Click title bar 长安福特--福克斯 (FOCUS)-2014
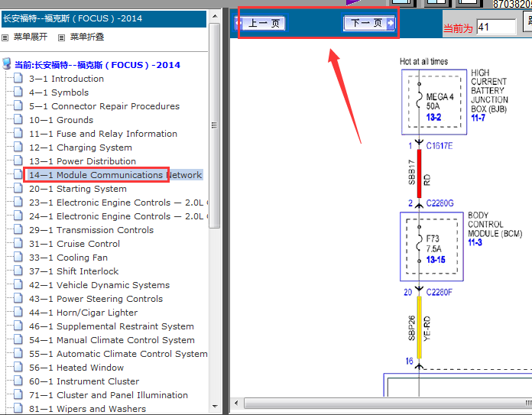Screen dimensions: 532x415 pyautogui.click(x=104, y=18)
